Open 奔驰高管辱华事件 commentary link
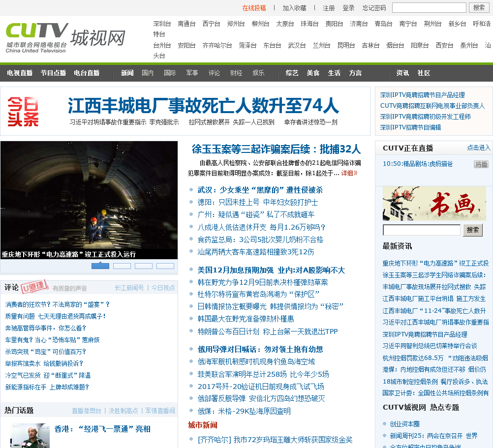The width and height of the screenshot is (493, 448). point(46,328)
